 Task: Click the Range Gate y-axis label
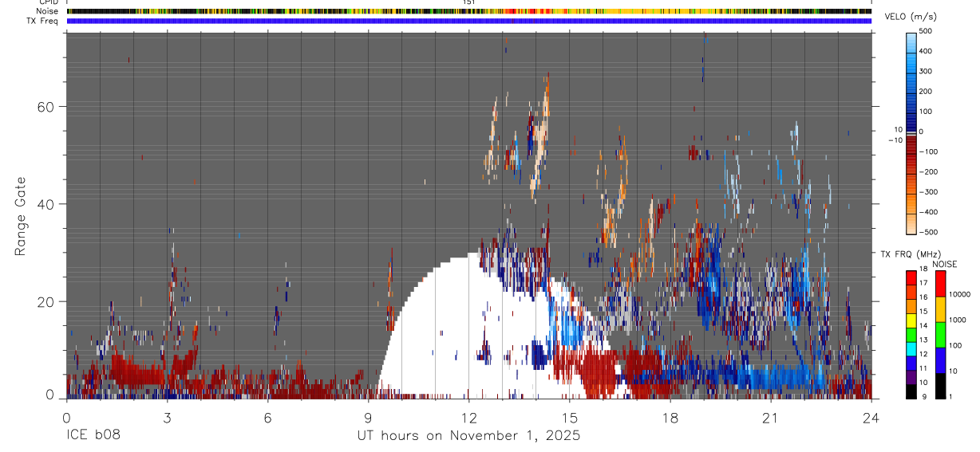(x=21, y=217)
